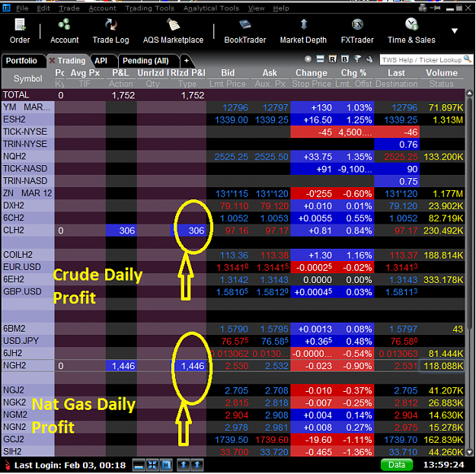Switch to the Portfolio tab
This screenshot has width=476, height=474.
(x=21, y=61)
